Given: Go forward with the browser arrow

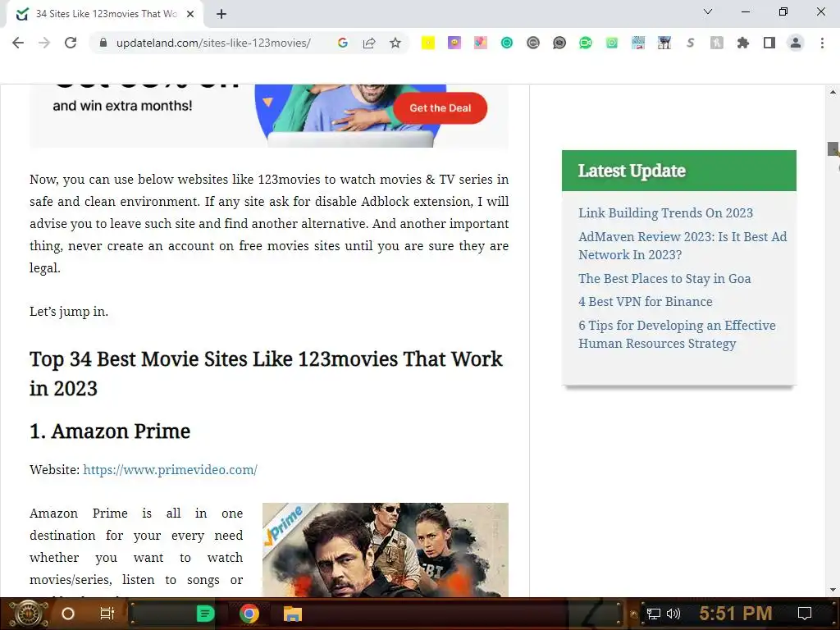Looking at the screenshot, I should (44, 43).
